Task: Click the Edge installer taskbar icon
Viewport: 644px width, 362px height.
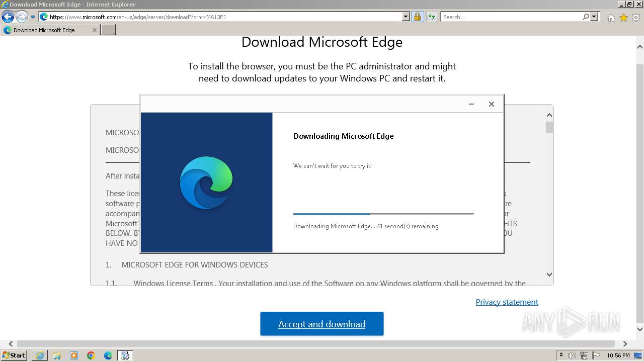Action: coord(125,355)
